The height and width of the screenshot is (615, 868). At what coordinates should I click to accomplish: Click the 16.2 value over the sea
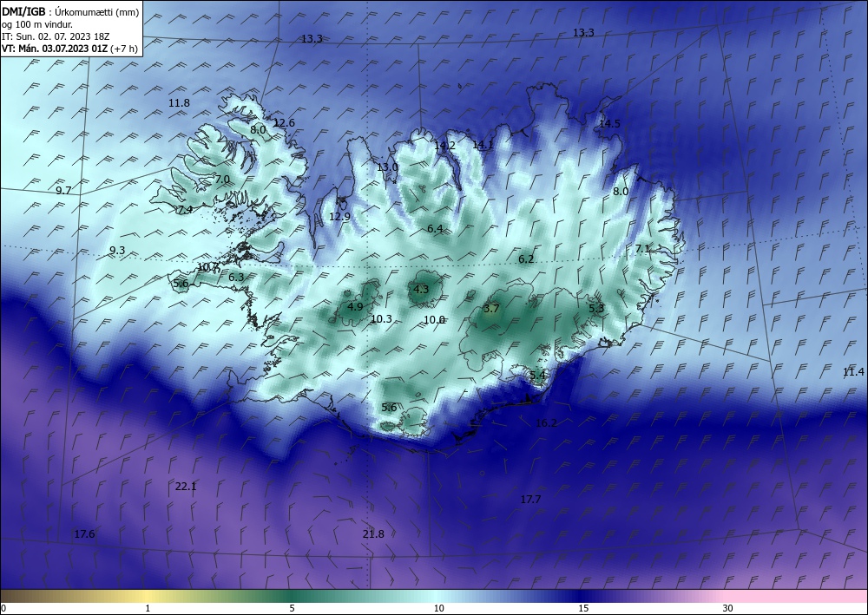pos(546,423)
